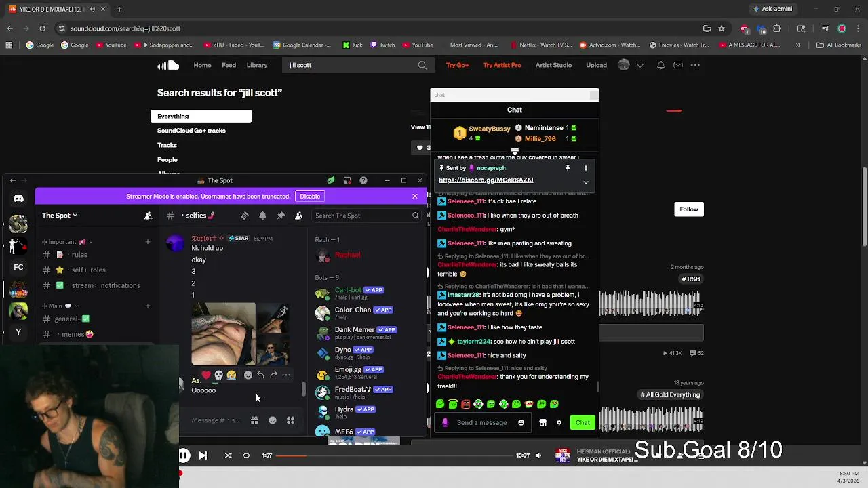Open Discord server invite people icon
This screenshot has height=488, width=868.
(x=149, y=216)
